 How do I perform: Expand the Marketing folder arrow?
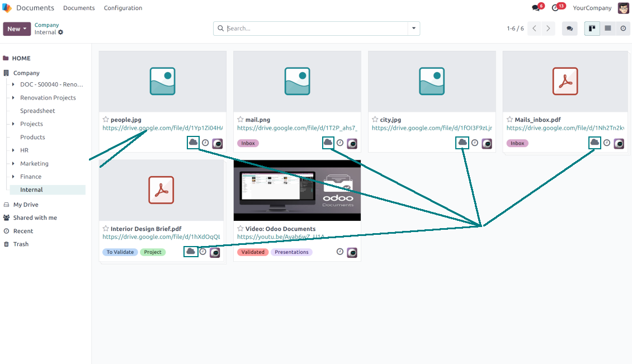pyautogui.click(x=13, y=163)
